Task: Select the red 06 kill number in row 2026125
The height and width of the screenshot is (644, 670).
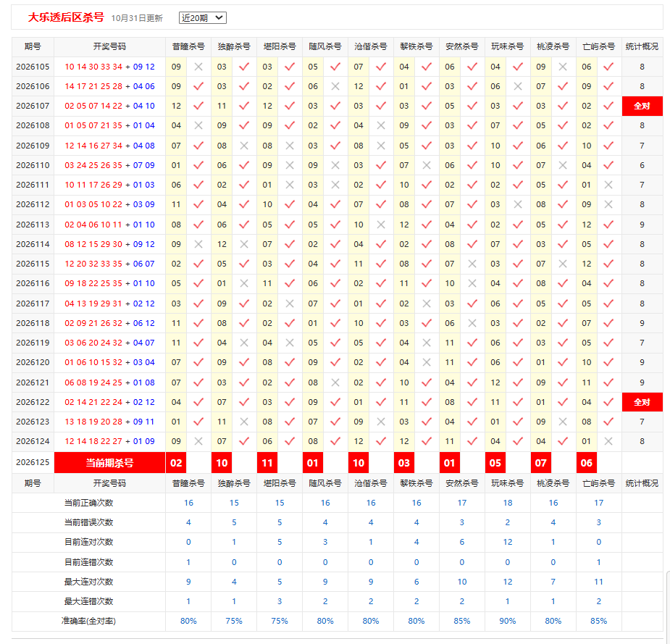Action: click(587, 463)
